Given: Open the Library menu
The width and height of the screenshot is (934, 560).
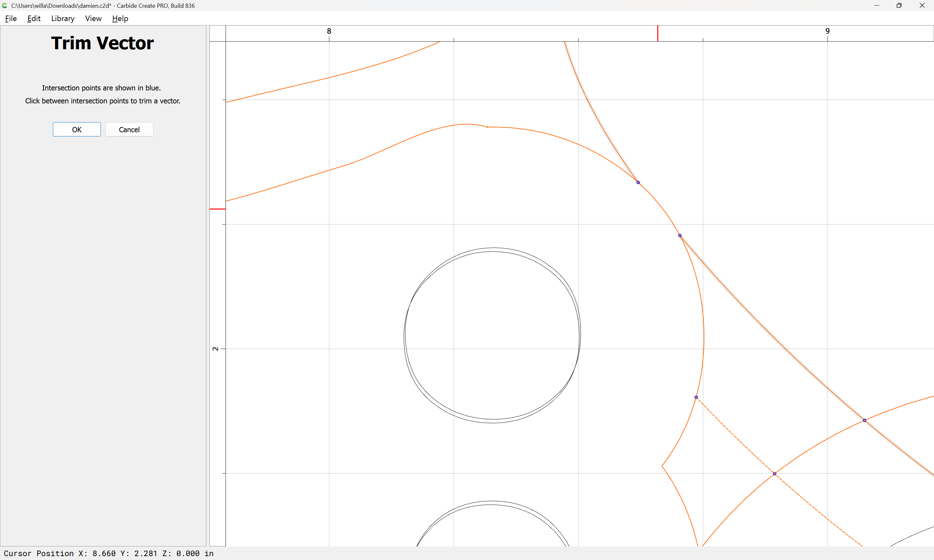Looking at the screenshot, I should point(63,18).
